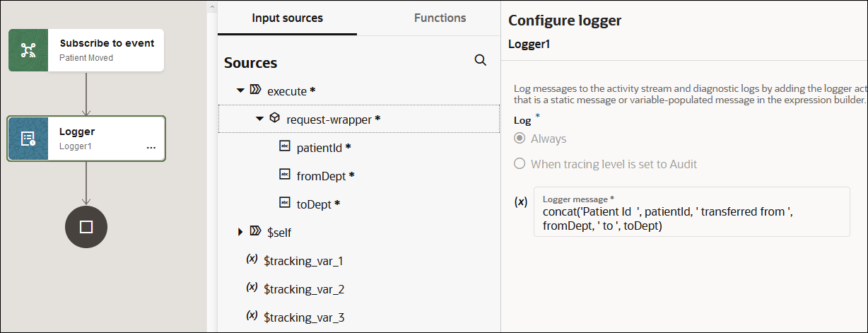Click the Logger node icon
This screenshot has height=333, width=868.
pyautogui.click(x=28, y=139)
